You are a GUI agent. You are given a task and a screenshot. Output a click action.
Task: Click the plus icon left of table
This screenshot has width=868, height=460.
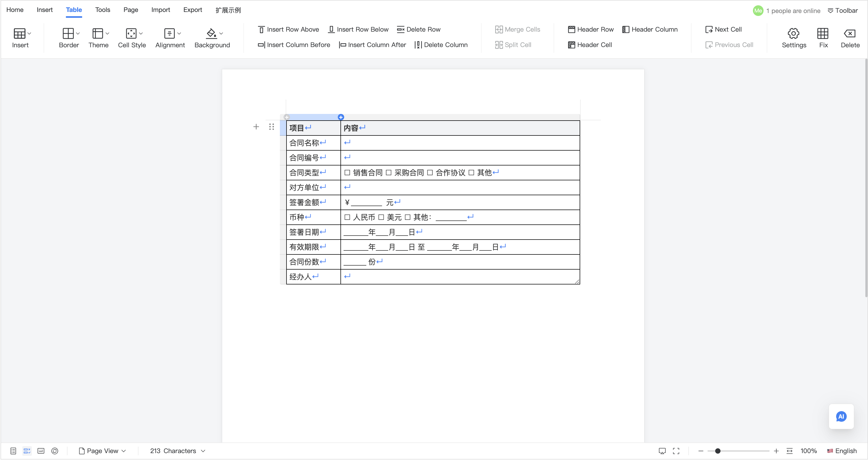pos(256,127)
